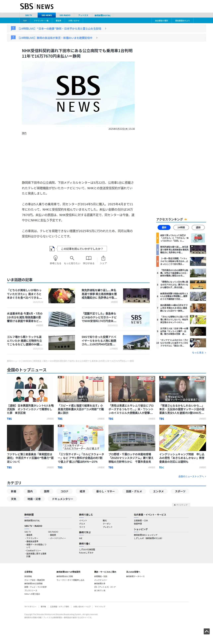Viewport: 213px width, 644px height.
Task: Select the 新着 category chip
Action: point(14,491)
